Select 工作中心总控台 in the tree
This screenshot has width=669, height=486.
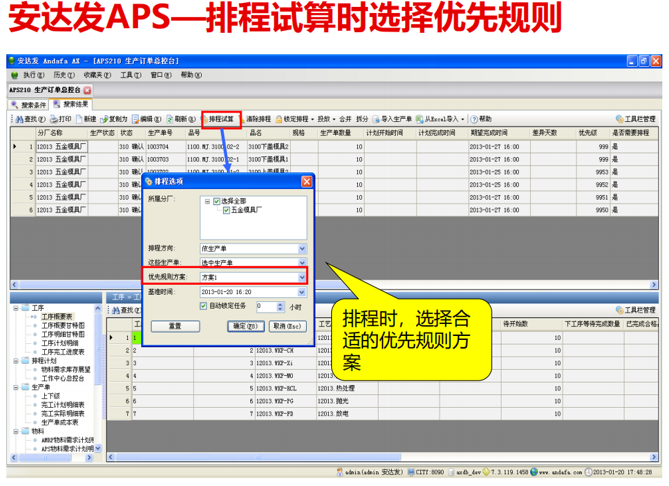tap(63, 378)
